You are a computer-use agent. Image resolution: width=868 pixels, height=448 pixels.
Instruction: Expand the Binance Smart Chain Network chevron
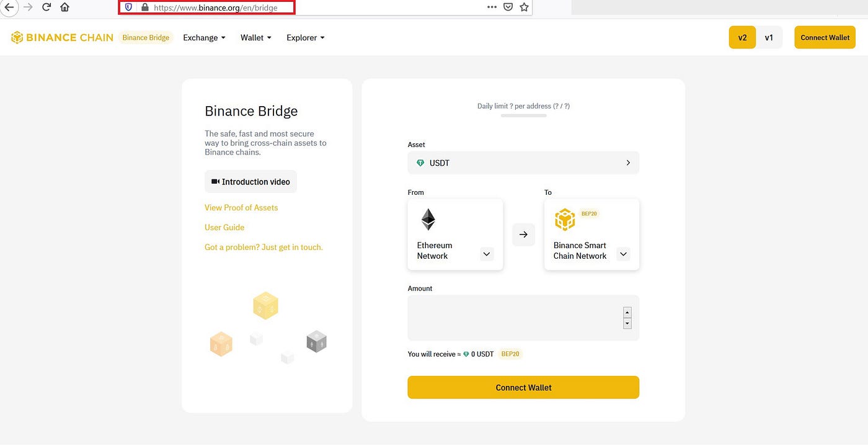coord(624,254)
